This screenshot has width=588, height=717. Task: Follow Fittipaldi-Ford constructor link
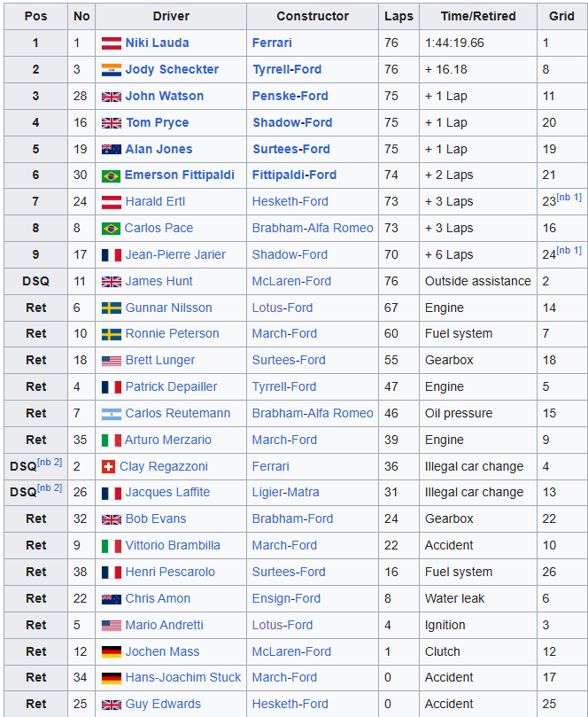[x=294, y=175]
